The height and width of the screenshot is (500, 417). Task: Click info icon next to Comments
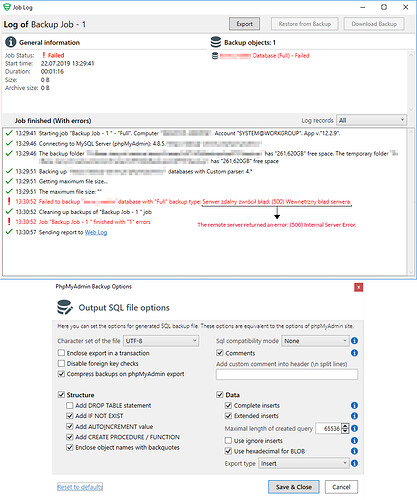pyautogui.click(x=354, y=353)
